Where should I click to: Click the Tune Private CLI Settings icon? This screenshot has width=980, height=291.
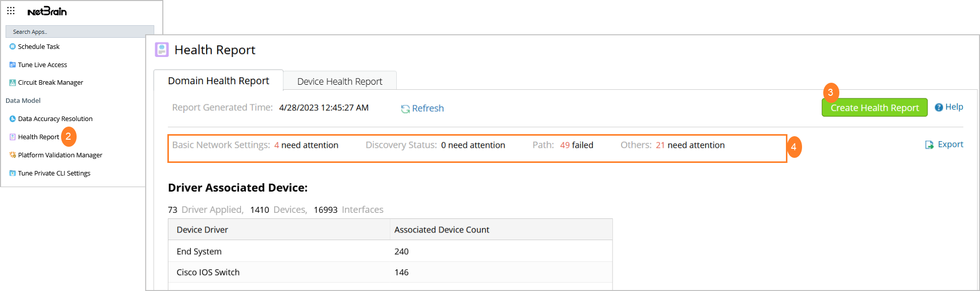(x=13, y=173)
